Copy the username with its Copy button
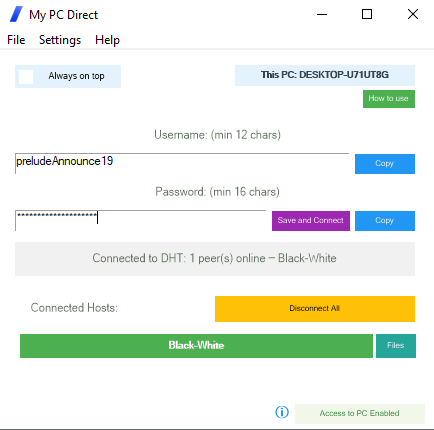The width and height of the screenshot is (434, 430). (385, 164)
